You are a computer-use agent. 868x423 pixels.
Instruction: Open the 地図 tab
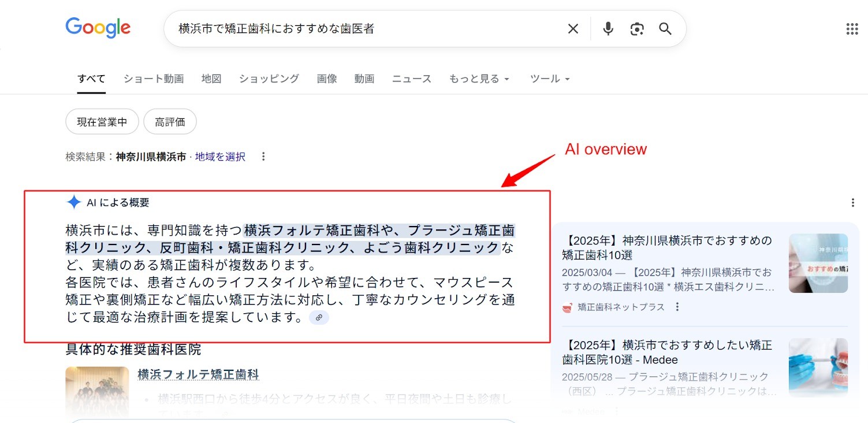pos(211,79)
